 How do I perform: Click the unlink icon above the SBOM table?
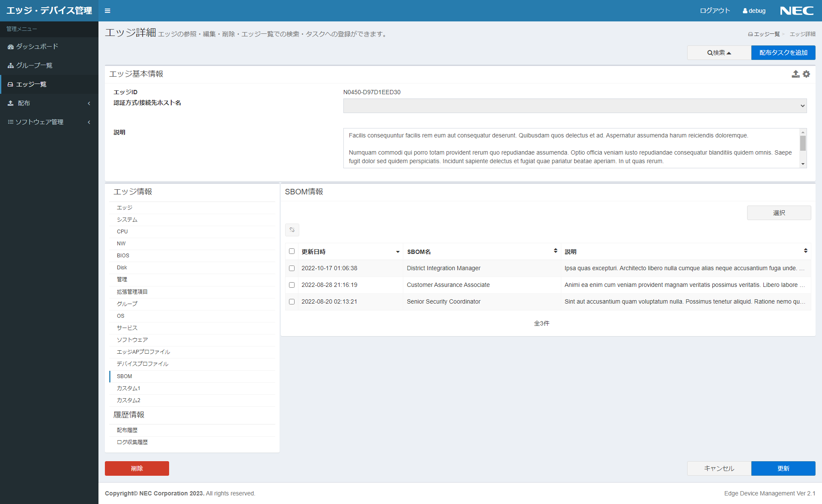pyautogui.click(x=292, y=230)
